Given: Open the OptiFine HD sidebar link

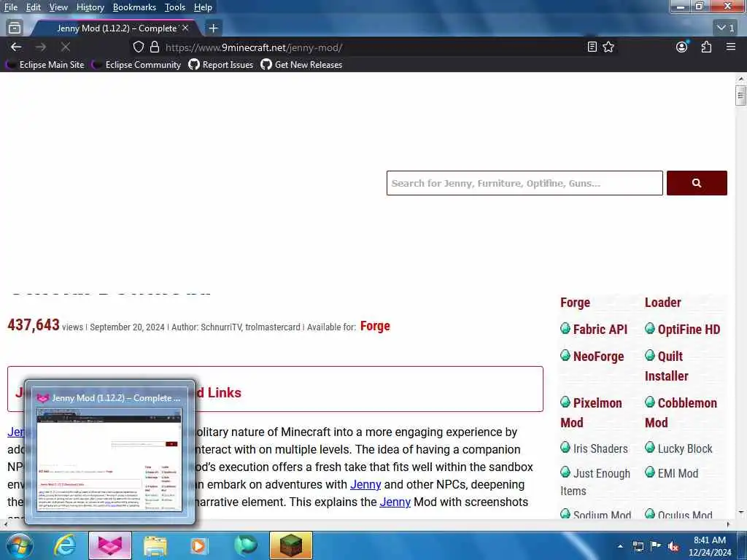Looking at the screenshot, I should click(x=683, y=329).
